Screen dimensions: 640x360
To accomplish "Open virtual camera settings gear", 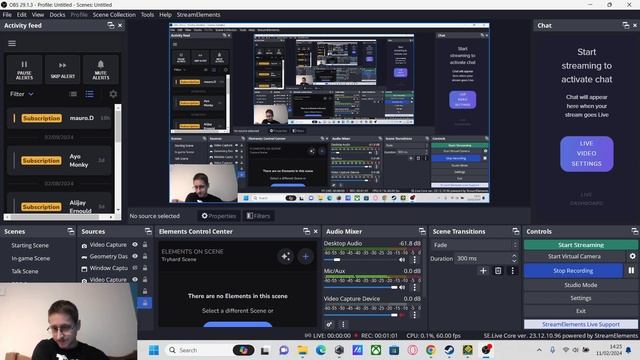I will pos(632,256).
